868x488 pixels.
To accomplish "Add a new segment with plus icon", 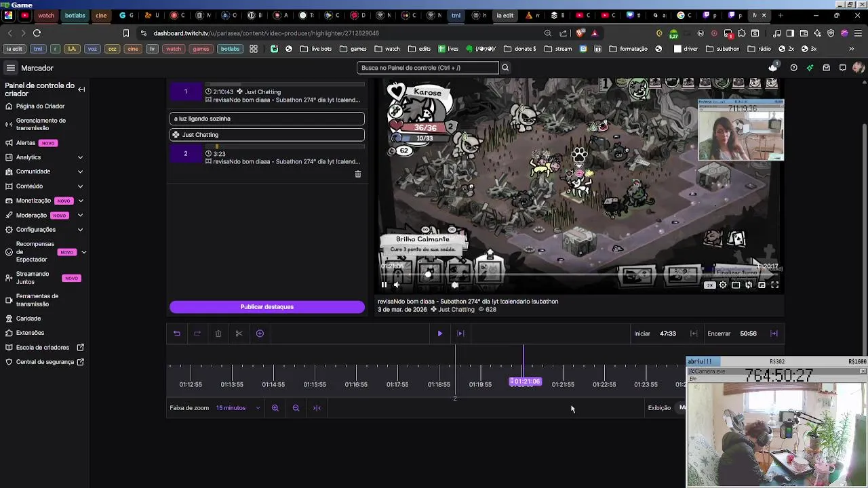I will click(x=260, y=333).
